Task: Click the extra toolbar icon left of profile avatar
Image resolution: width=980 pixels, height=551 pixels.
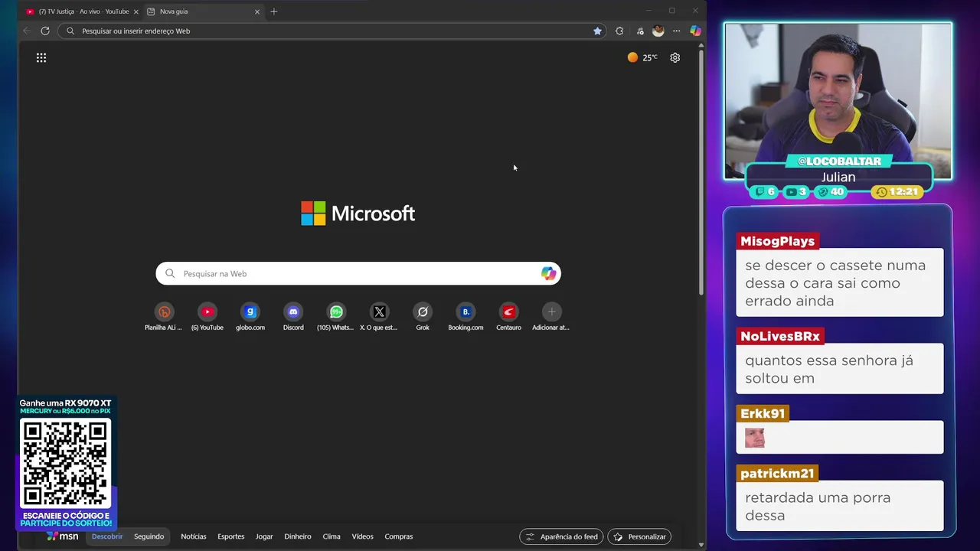Action: [640, 31]
